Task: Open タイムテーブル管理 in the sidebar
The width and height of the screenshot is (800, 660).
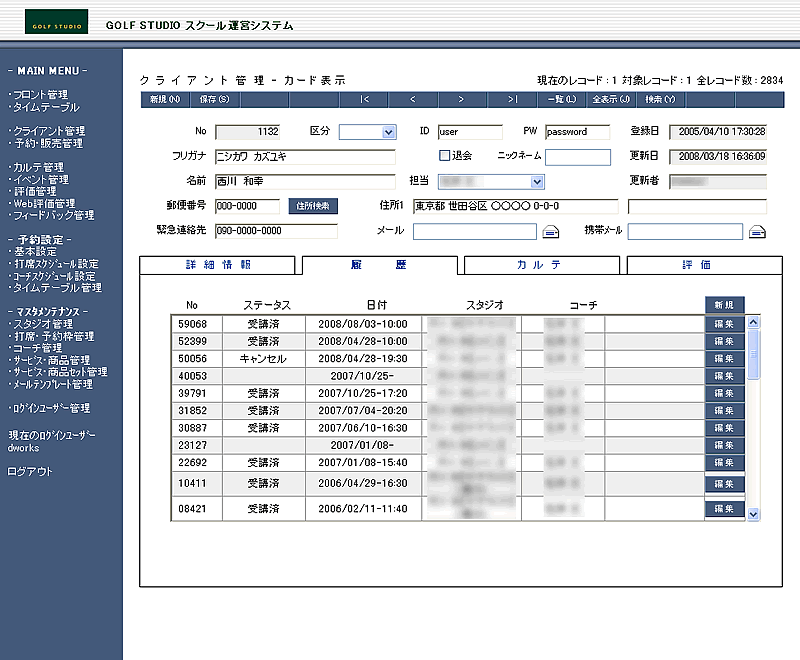Action: (57, 288)
